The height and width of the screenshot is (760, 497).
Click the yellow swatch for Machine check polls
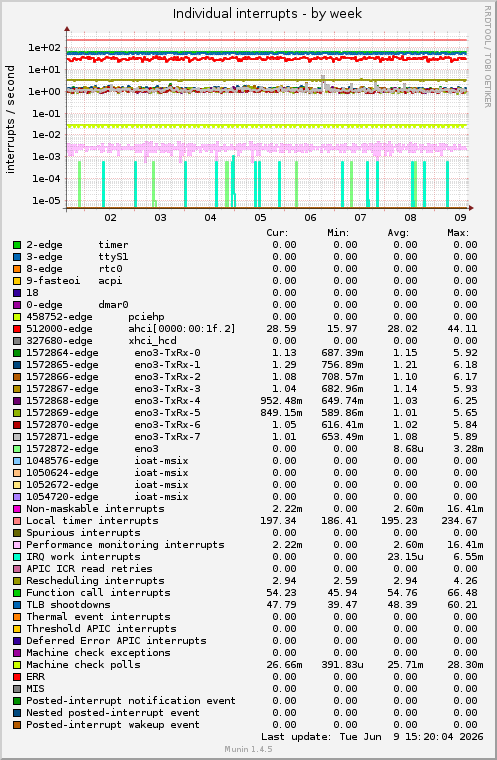pos(17,665)
